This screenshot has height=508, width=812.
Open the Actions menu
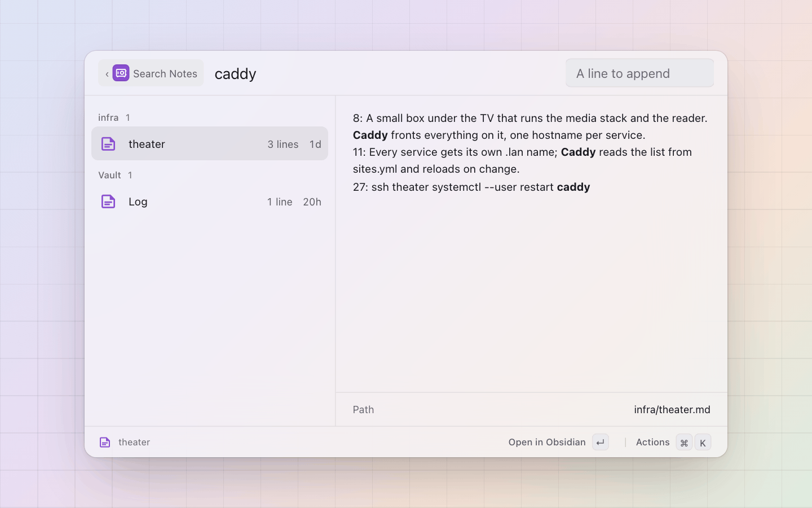652,443
